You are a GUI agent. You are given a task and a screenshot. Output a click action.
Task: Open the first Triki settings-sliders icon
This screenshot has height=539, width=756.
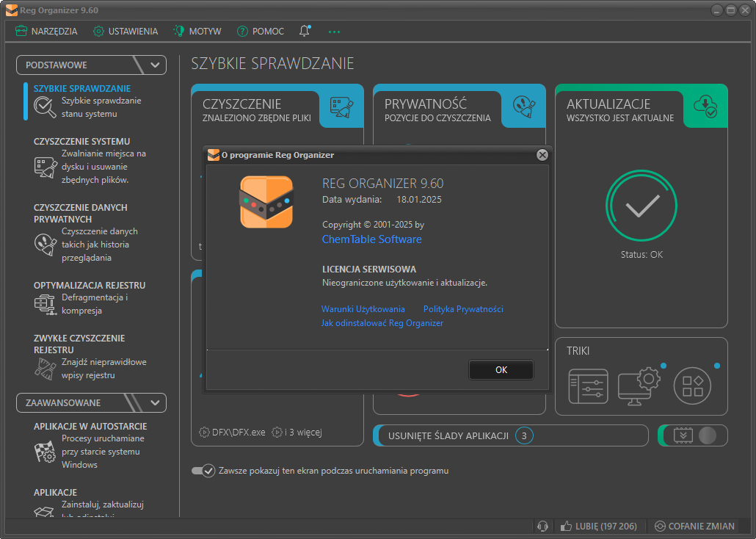tap(588, 386)
